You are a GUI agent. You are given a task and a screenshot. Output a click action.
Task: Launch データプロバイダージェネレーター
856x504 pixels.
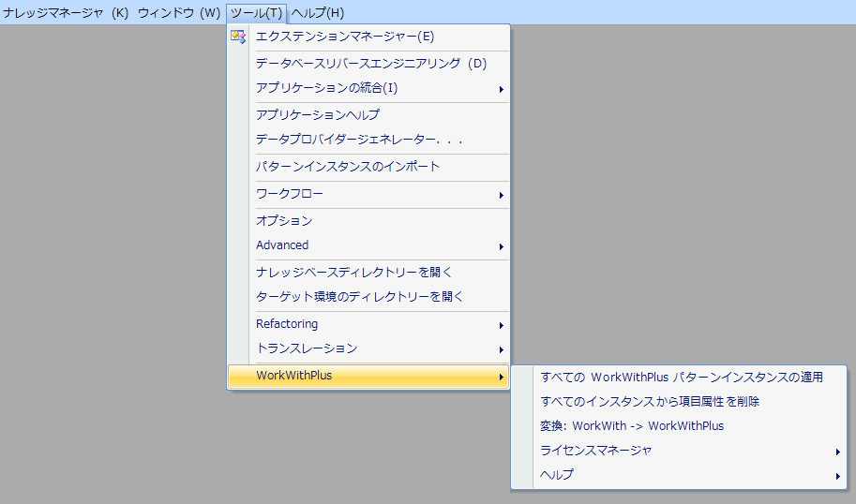point(359,140)
